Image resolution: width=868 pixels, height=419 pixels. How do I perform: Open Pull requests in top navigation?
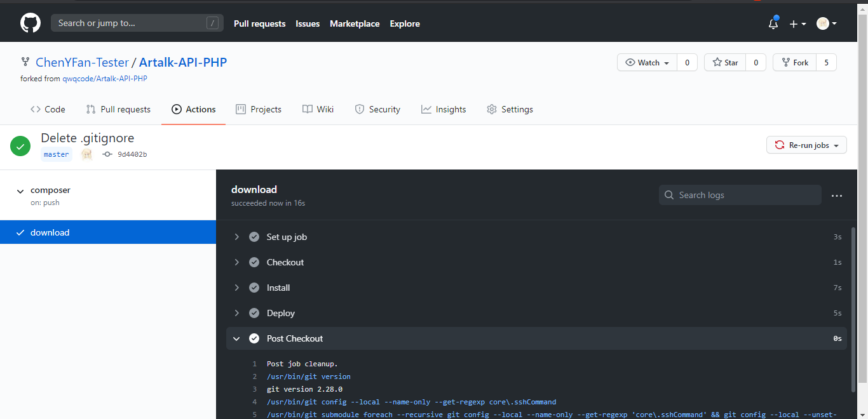[x=260, y=23]
